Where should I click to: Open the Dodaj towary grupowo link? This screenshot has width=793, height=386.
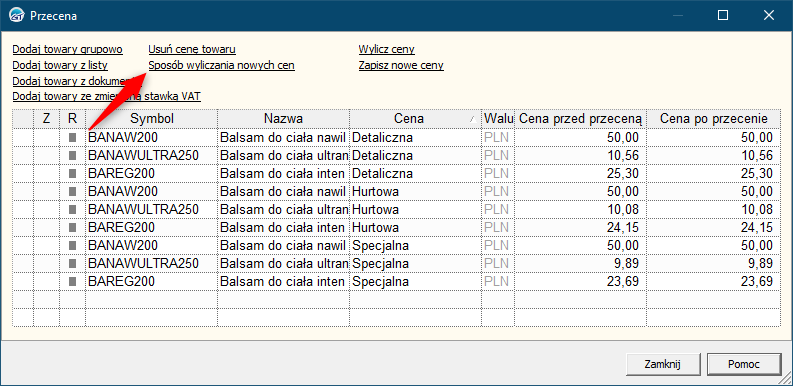(67, 50)
